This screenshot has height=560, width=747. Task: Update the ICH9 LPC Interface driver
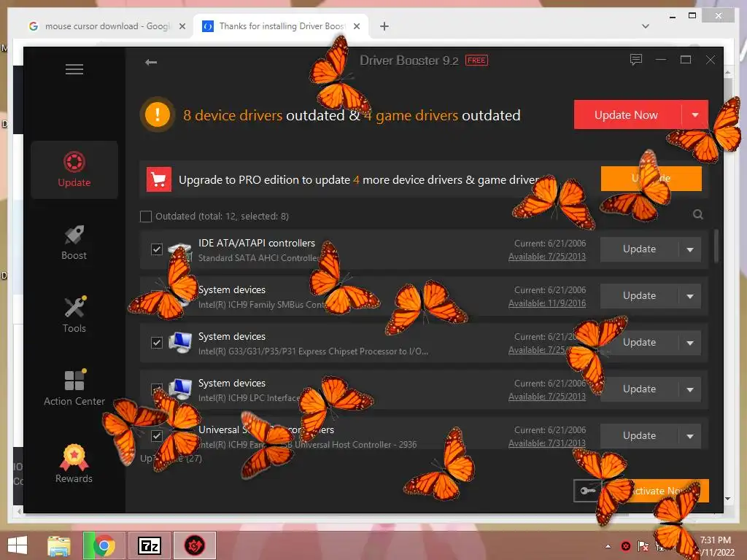pyautogui.click(x=639, y=389)
